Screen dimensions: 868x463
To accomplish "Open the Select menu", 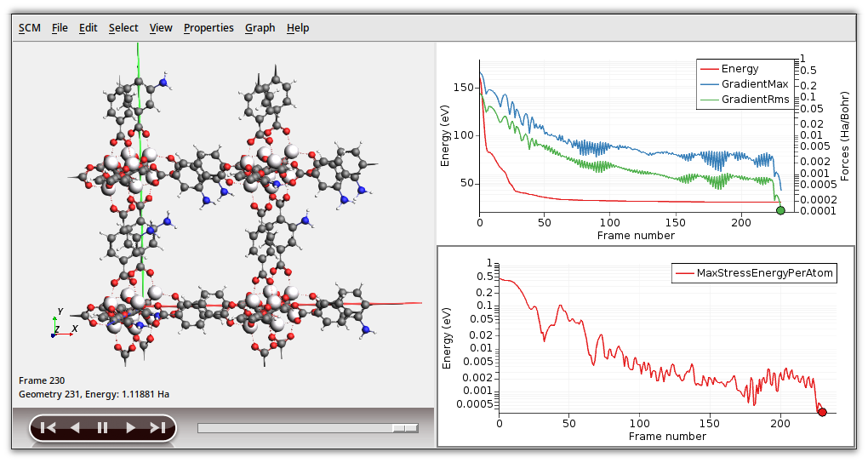I will tap(123, 28).
